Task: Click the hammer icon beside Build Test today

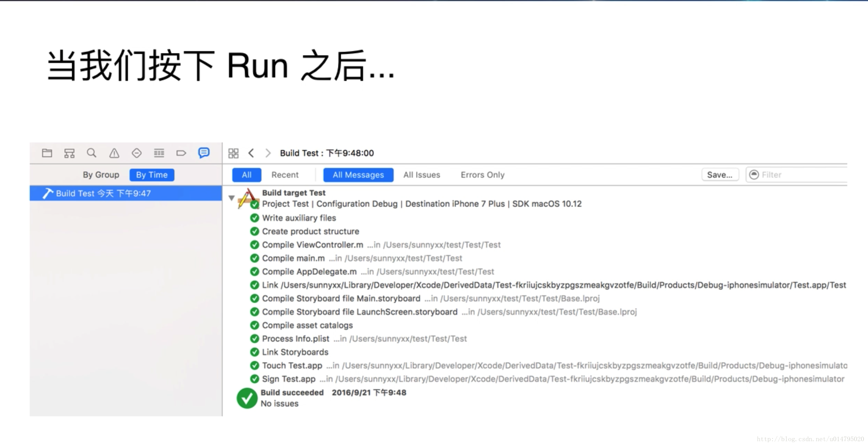Action: pyautogui.click(x=48, y=193)
